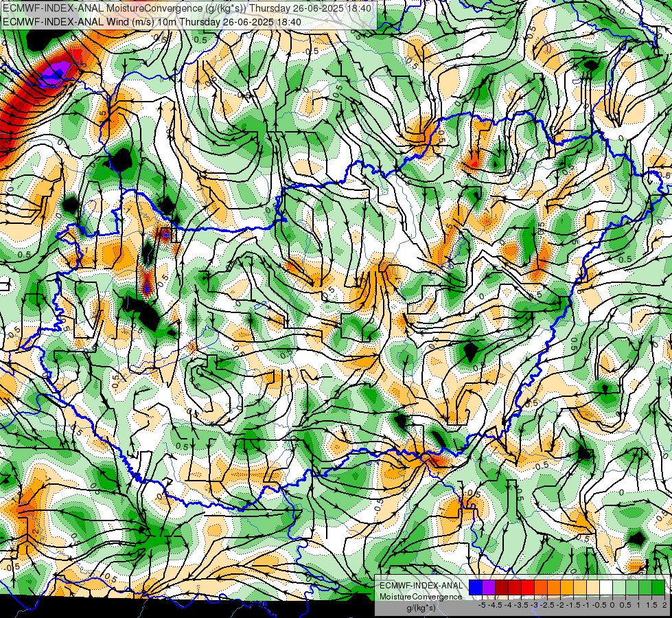
Task: Click the -3.5 value on legend scale
Action: [522, 605]
